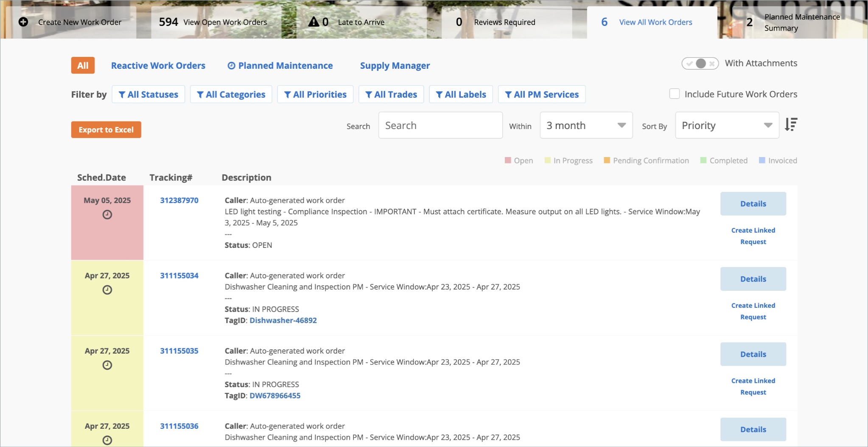Click inside the Search field
The image size is (868, 447).
[x=440, y=125]
